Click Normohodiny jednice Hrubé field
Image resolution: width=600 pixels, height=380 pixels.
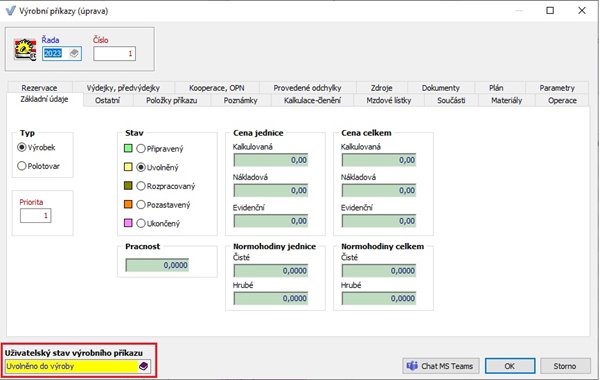(271, 298)
